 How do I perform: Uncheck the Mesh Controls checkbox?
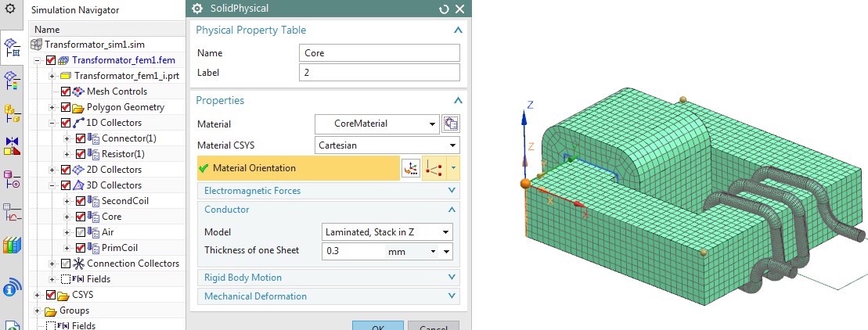pos(66,91)
